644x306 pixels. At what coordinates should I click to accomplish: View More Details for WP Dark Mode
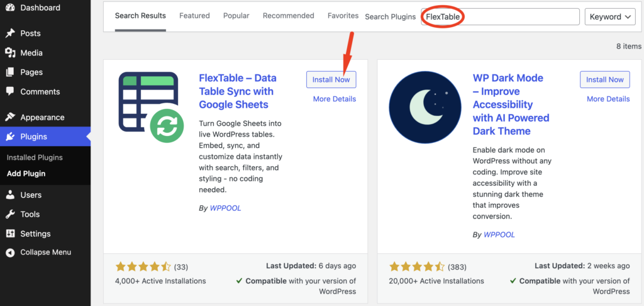click(x=608, y=99)
